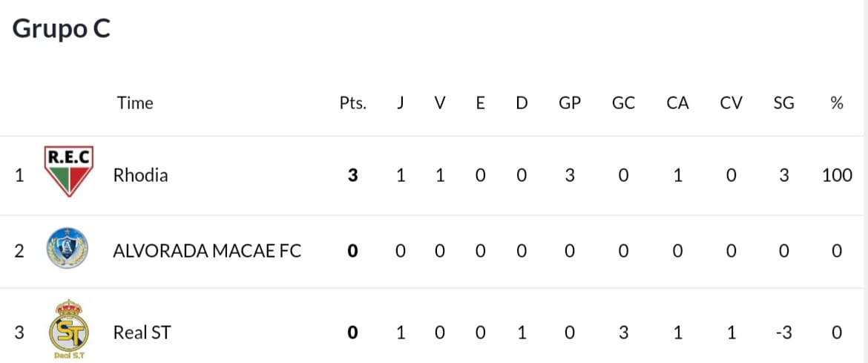Sort by the GP goals column header
This screenshot has width=868, height=363.
(x=570, y=103)
